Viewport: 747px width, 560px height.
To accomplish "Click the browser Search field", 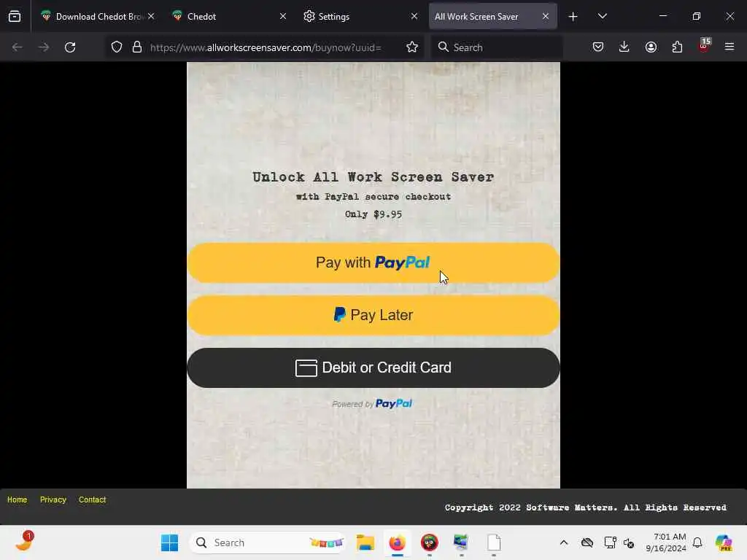I will [x=497, y=47].
